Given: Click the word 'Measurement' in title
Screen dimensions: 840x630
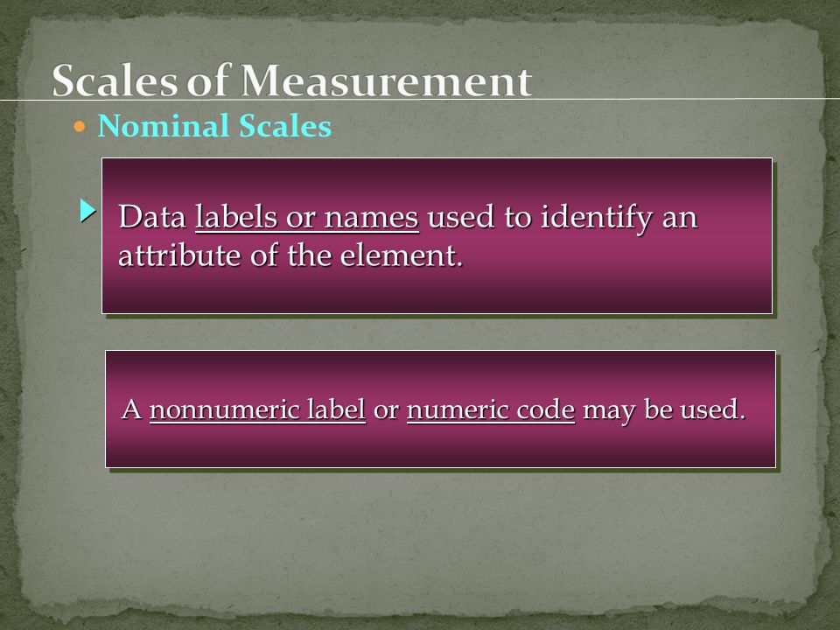Looking at the screenshot, I should 387,80.
